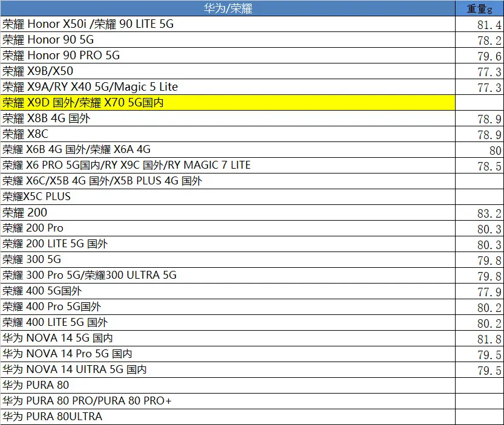Screen dimensions: 504x425
Task: Select the 荣耀 300 5G cell
Action: click(x=228, y=259)
